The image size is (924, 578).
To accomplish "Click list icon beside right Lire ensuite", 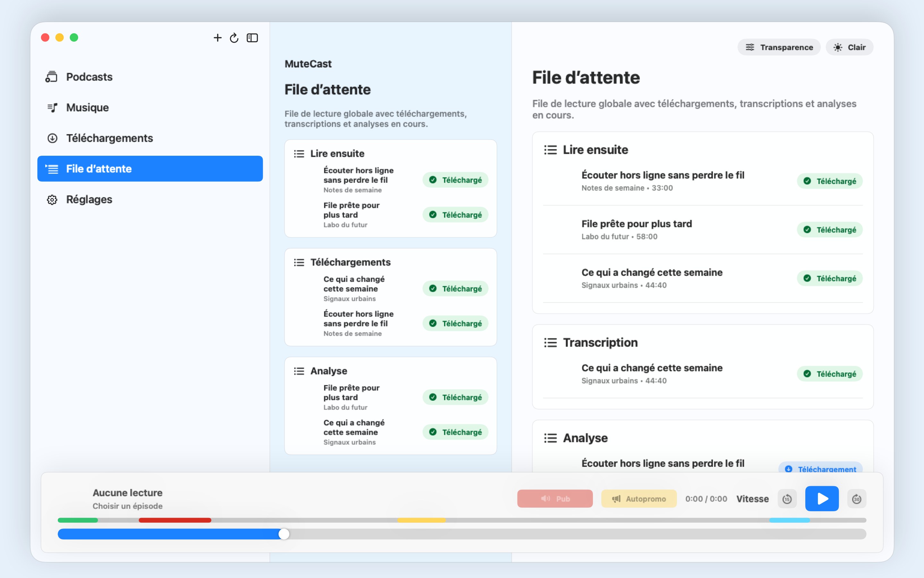I will [x=550, y=150].
